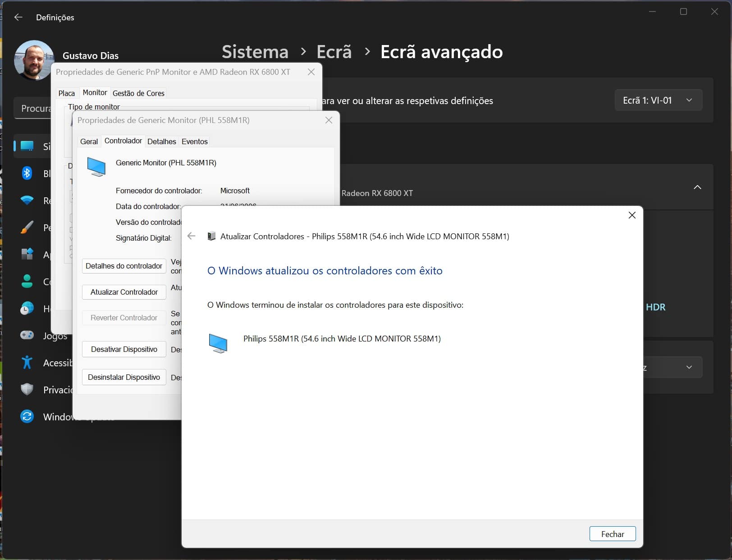This screenshot has width=732, height=560.
Task: Switch to the Gestão de Cores tab
Action: tap(138, 93)
